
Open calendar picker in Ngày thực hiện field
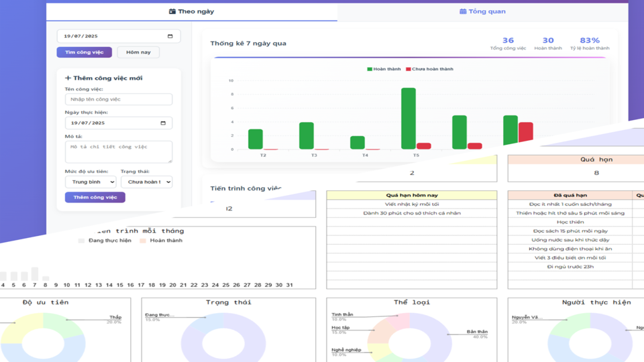click(163, 123)
